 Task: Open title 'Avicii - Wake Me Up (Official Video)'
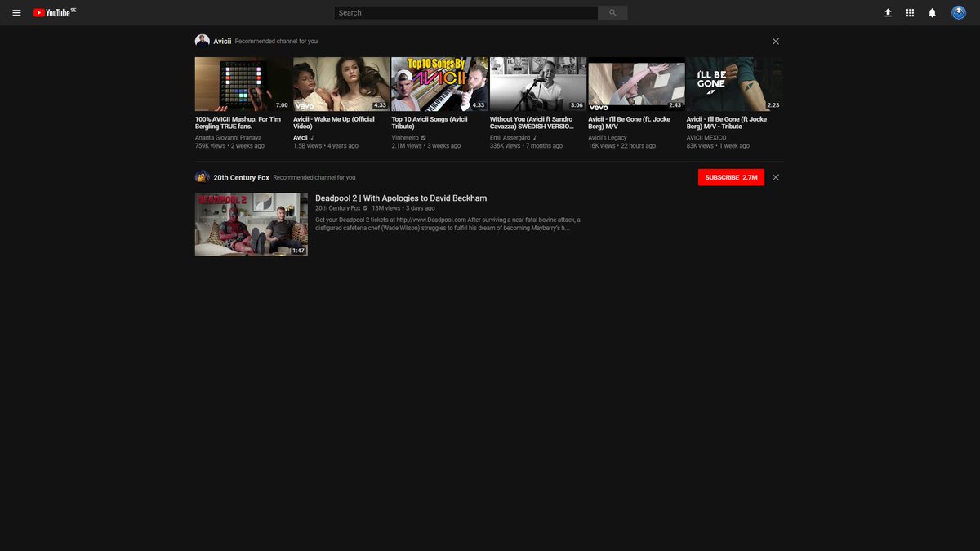tap(334, 122)
